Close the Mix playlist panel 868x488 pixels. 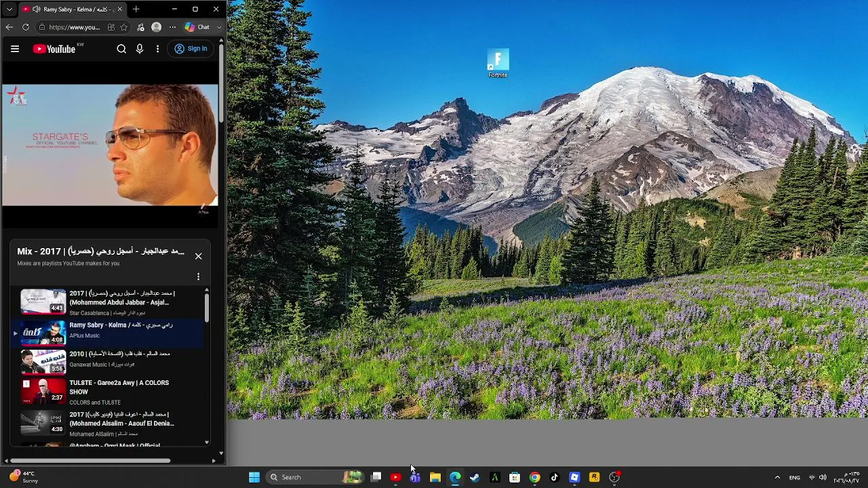pos(198,256)
